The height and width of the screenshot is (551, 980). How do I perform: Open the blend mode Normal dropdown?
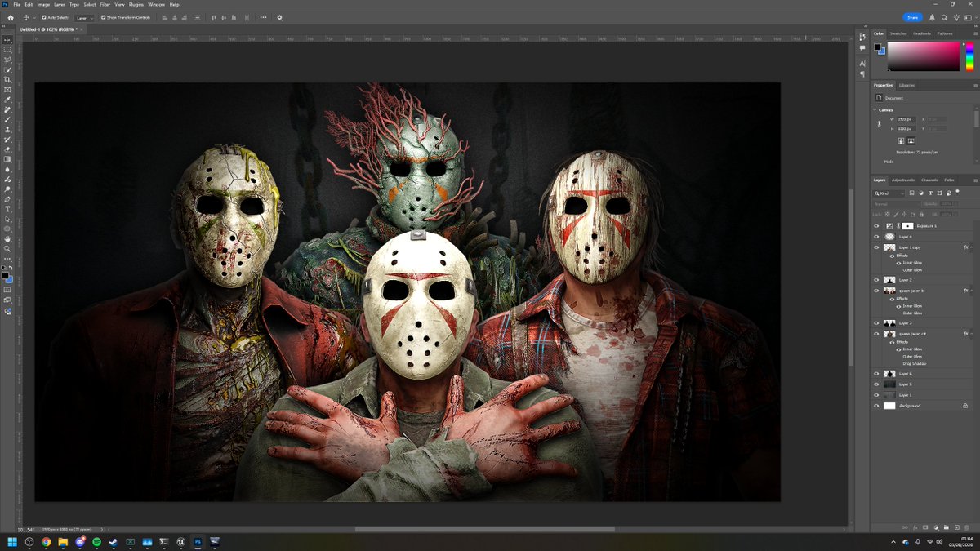pos(895,203)
